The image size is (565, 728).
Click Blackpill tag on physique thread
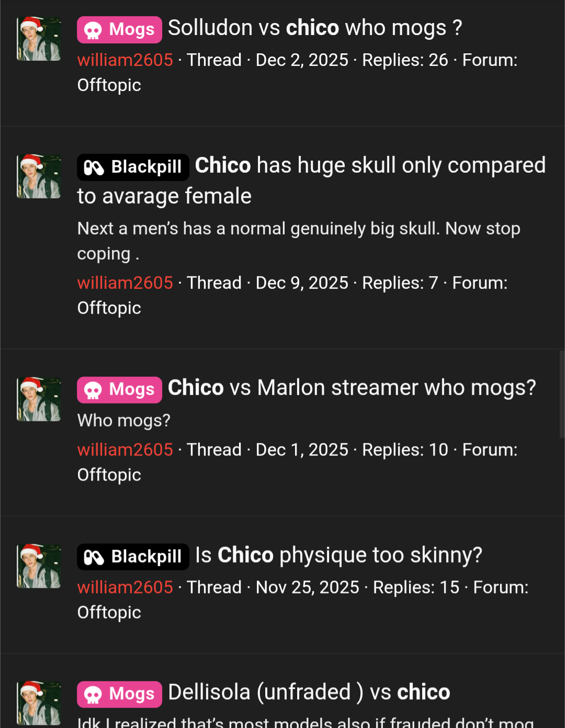[133, 556]
